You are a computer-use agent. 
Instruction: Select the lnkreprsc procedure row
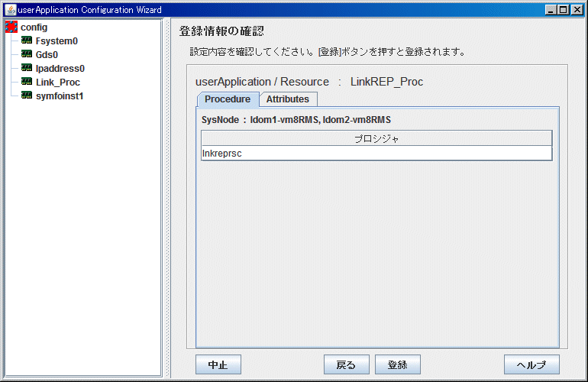(376, 153)
